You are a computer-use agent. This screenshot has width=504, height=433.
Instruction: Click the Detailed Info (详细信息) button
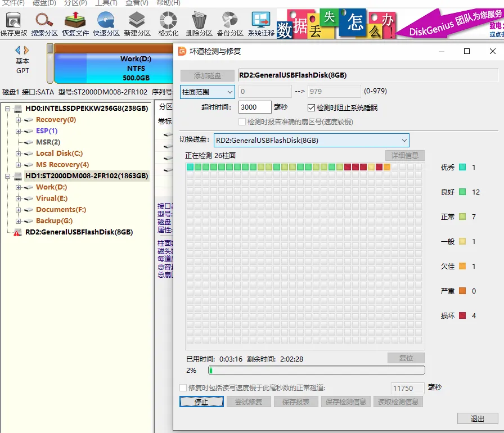pos(404,155)
